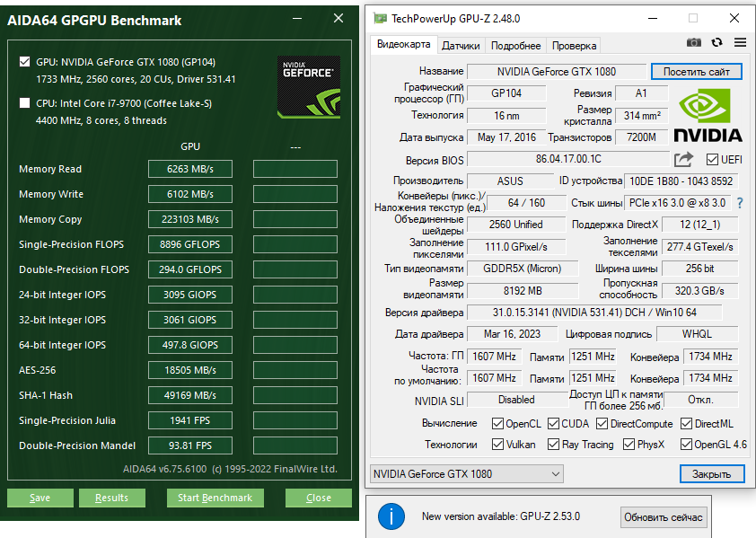Enable the CPU Intel Core i7-9700 checkbox
756x538 pixels.
pyautogui.click(x=24, y=103)
